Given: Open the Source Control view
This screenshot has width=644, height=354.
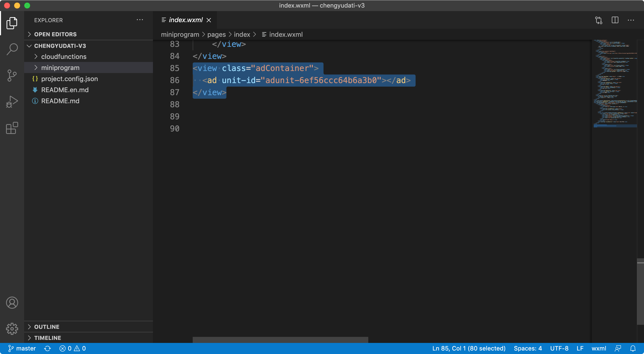Looking at the screenshot, I should click(12, 76).
